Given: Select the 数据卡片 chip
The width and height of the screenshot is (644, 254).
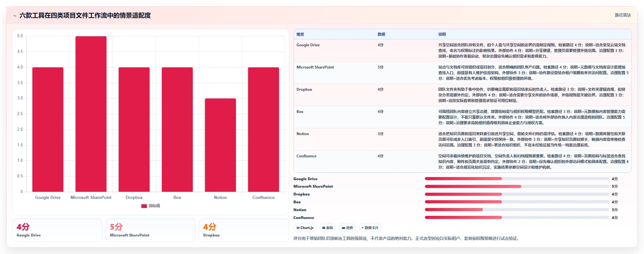Looking at the screenshot, I should [x=370, y=228].
